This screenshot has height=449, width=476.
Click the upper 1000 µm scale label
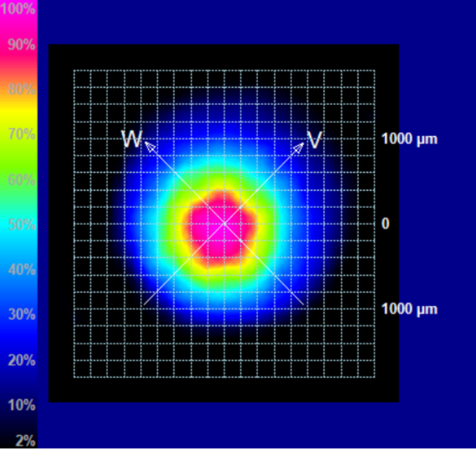(x=409, y=139)
